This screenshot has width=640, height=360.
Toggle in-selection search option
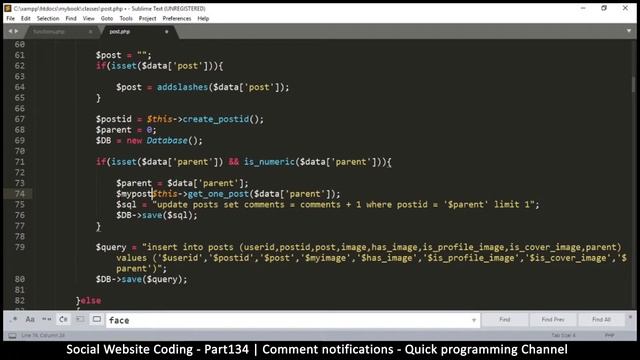click(80, 320)
